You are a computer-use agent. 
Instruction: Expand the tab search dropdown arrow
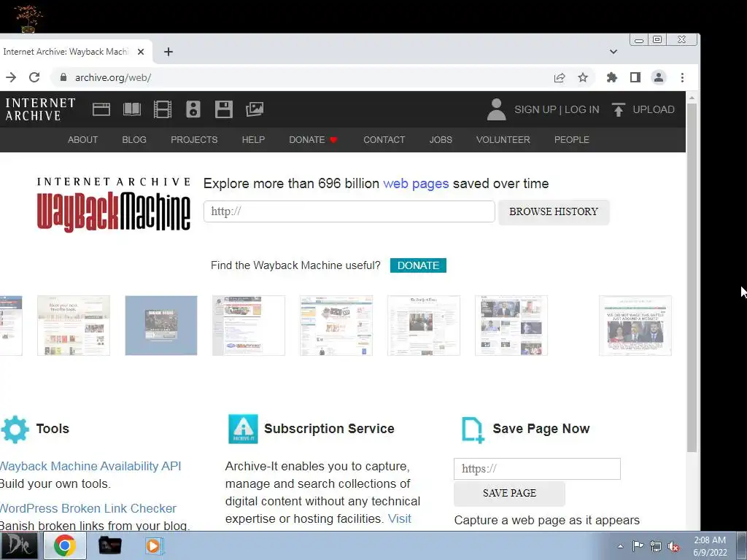(x=613, y=52)
